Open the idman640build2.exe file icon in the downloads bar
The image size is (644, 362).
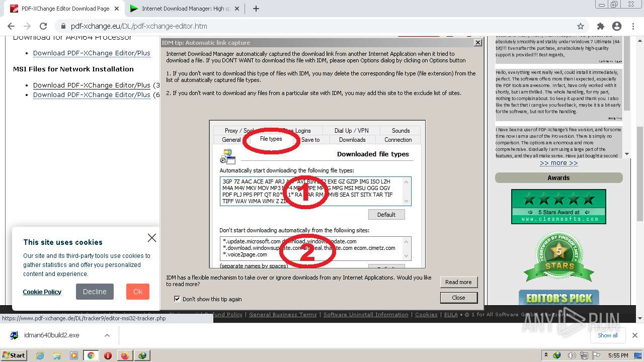pyautogui.click(x=15, y=335)
